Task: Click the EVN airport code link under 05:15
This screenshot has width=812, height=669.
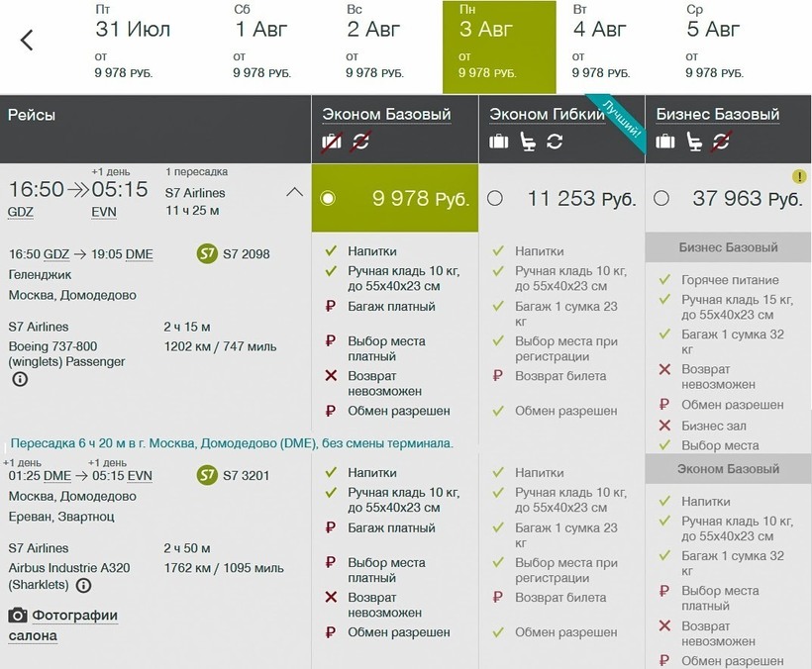Action: coord(104,212)
